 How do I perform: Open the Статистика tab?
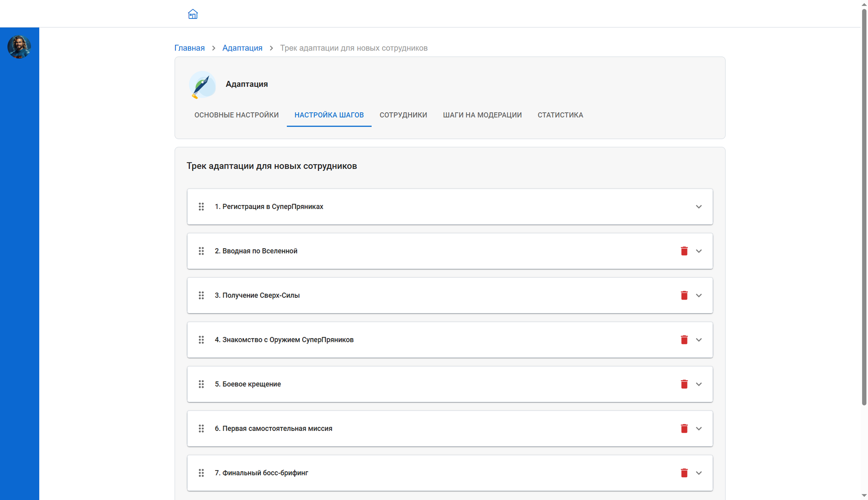(560, 115)
